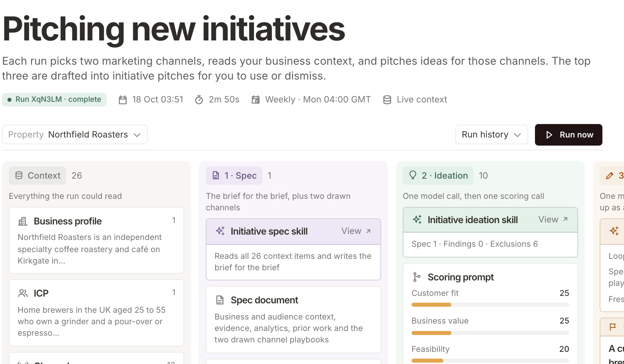Screen dimensions: 624x364
Task: Click the '18 Oct 03:51' timestamp
Action: [x=158, y=99]
